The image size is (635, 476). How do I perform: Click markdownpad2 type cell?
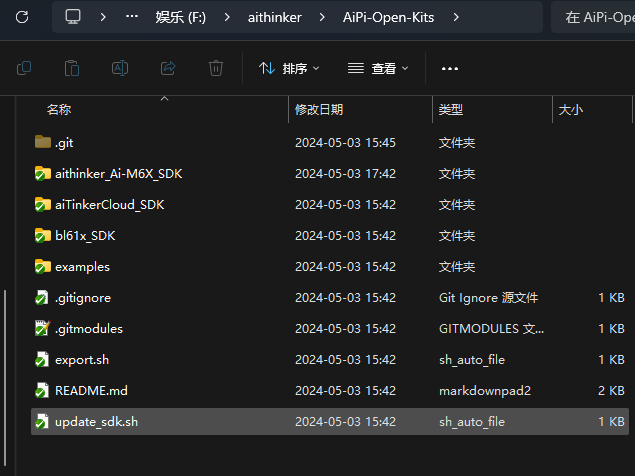(485, 391)
